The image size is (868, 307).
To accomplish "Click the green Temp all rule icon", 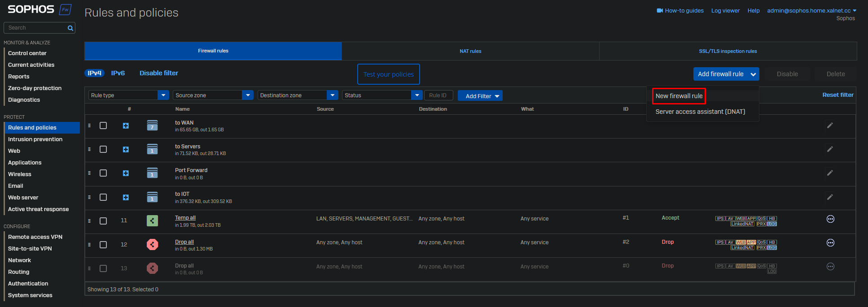I will (152, 221).
